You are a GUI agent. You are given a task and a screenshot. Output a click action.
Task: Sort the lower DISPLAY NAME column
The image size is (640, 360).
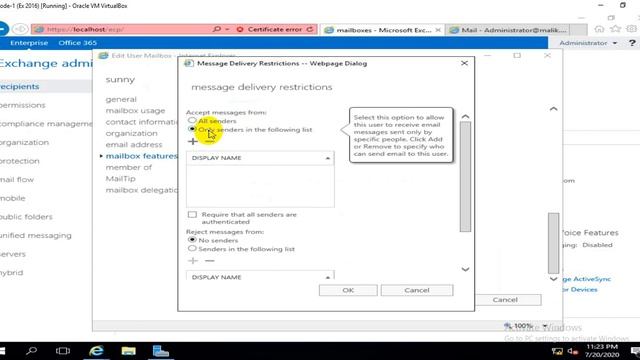pos(260,276)
